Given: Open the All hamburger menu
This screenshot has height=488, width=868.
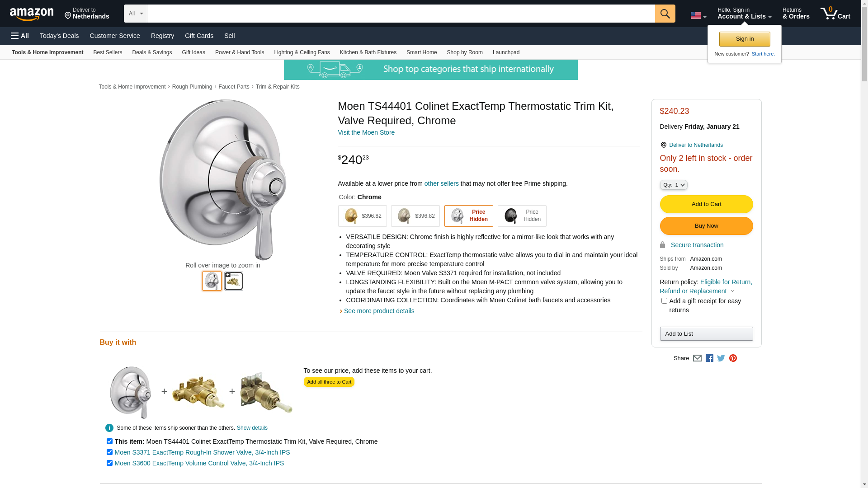Looking at the screenshot, I should click(x=20, y=36).
